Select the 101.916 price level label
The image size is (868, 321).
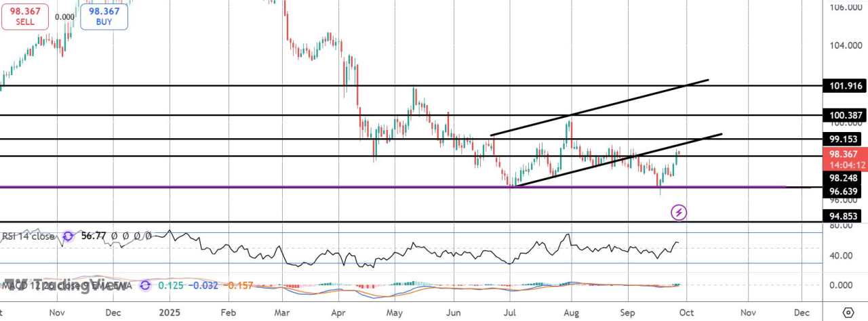pyautogui.click(x=844, y=86)
